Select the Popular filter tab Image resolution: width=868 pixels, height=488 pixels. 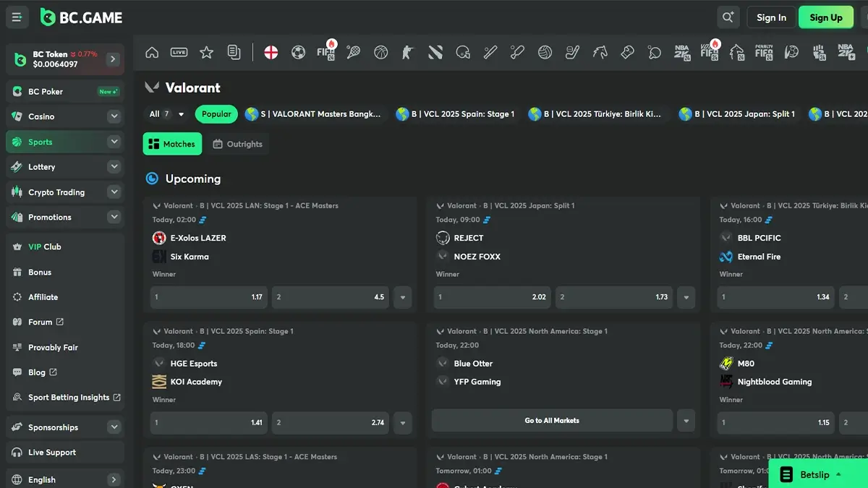point(216,114)
